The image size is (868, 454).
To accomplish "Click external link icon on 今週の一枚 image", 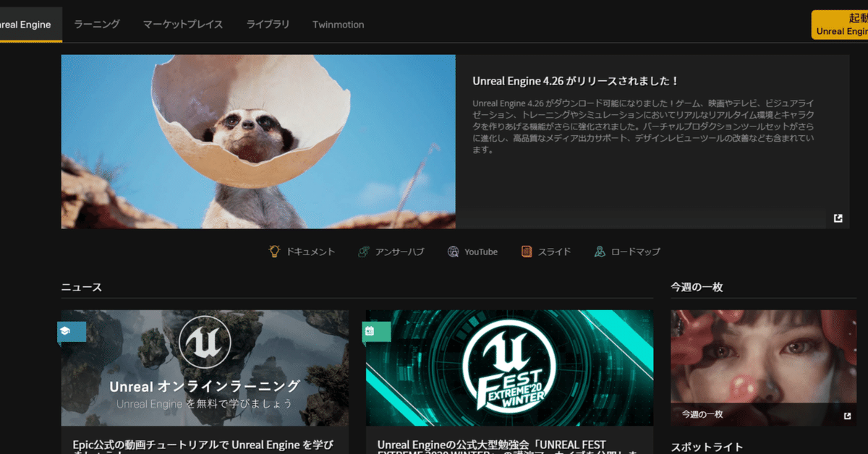I will coord(847,416).
